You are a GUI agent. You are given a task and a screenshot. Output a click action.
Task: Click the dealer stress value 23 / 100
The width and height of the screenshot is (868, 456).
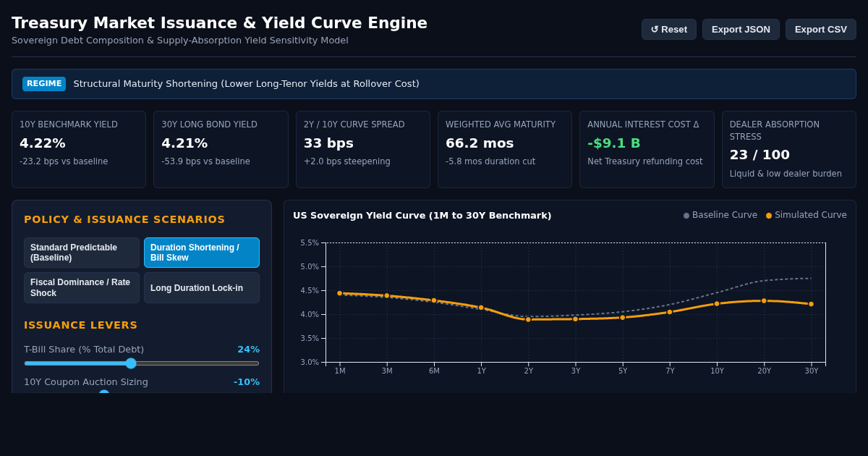[x=759, y=155]
